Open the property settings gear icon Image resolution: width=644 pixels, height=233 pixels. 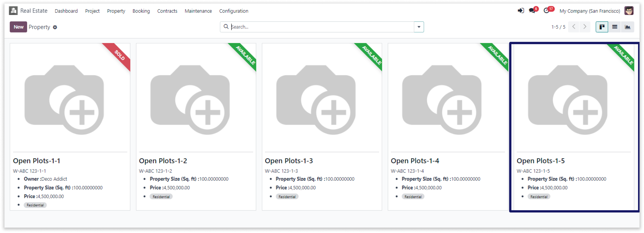click(x=55, y=27)
